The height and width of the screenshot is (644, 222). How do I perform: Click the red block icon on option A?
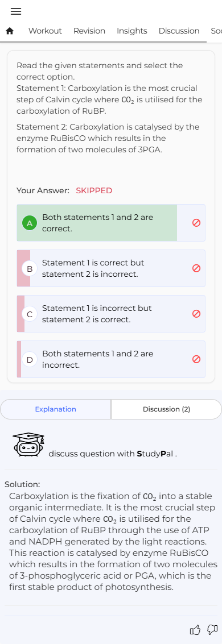point(196,223)
